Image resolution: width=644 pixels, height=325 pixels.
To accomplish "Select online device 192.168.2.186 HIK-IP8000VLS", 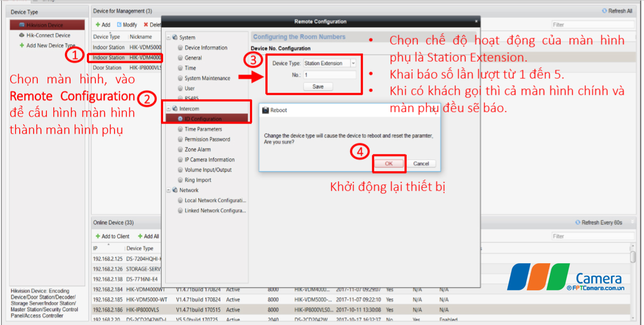I will click(360, 310).
